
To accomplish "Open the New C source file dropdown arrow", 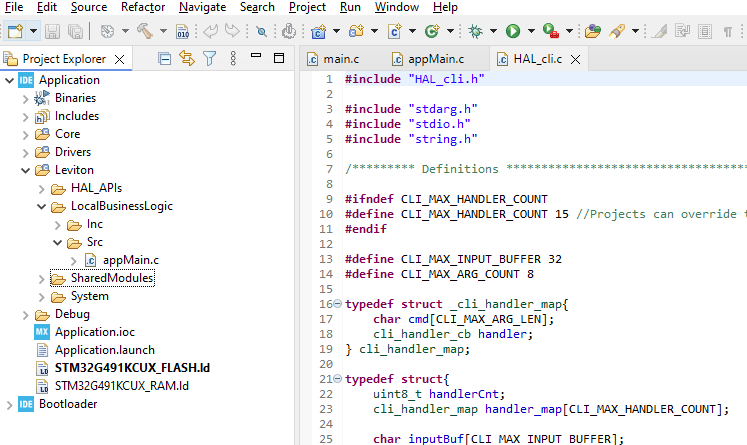I will (x=413, y=31).
